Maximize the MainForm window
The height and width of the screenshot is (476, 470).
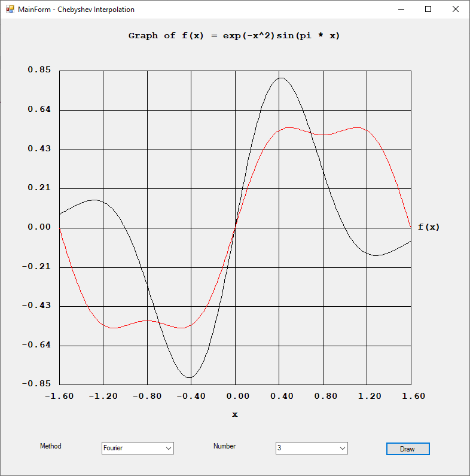click(428, 10)
